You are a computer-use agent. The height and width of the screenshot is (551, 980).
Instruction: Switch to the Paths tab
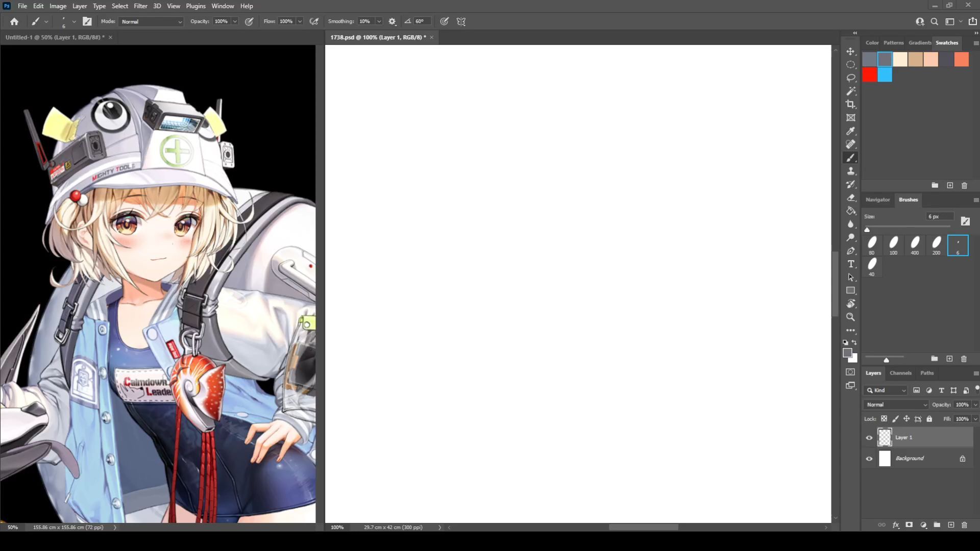(x=927, y=373)
